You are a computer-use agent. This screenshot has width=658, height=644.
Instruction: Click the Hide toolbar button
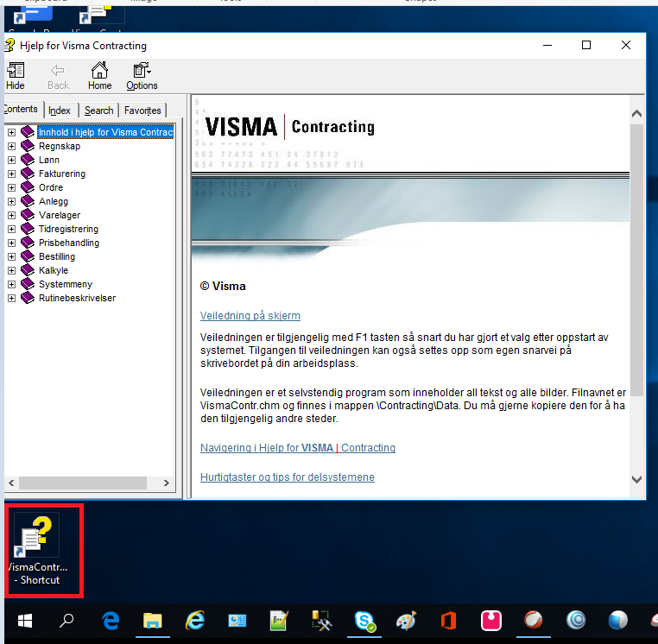16,76
